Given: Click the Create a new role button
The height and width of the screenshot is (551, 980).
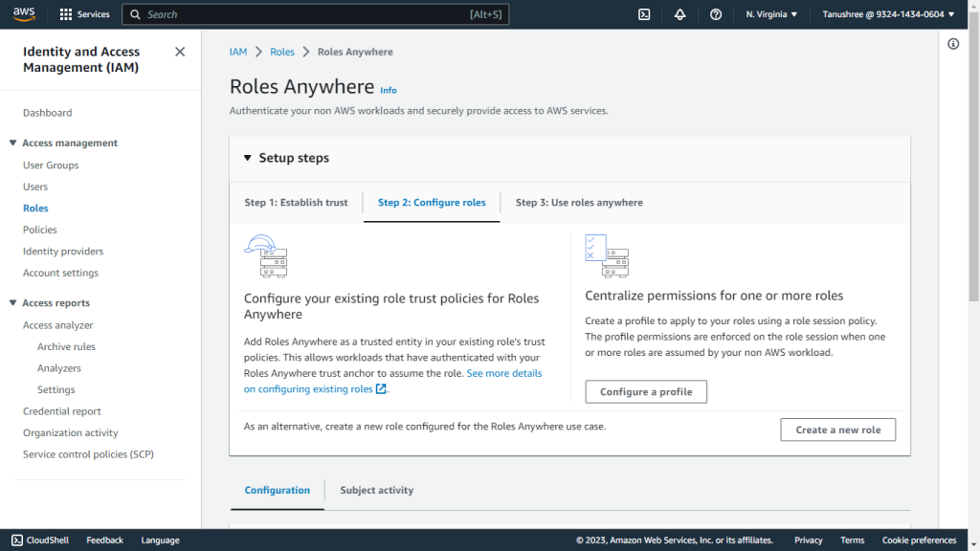Looking at the screenshot, I should point(838,430).
